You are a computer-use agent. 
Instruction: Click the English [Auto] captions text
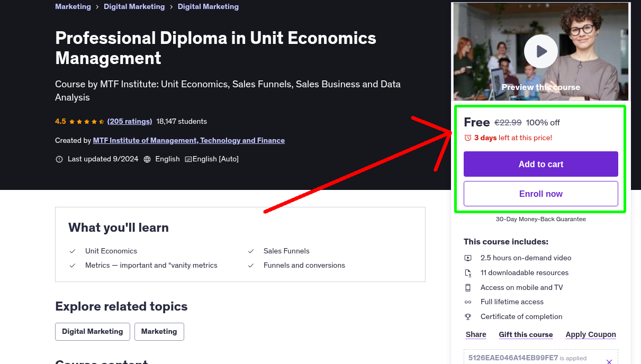tap(215, 159)
